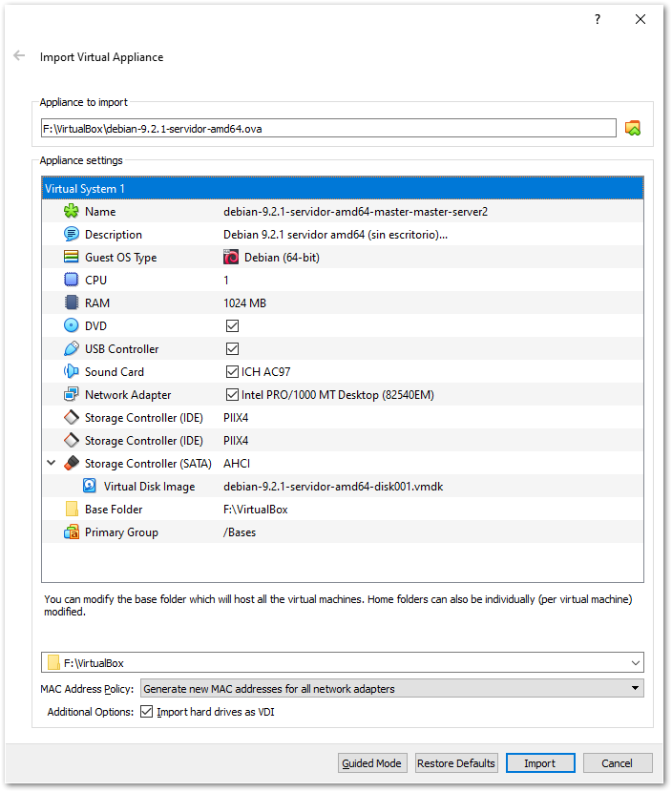The height and width of the screenshot is (792, 672).
Task: Click the first PIIX4 IDE controller value
Action: click(x=236, y=418)
